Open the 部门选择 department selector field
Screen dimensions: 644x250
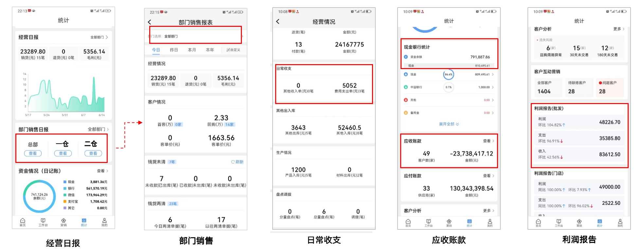point(195,36)
